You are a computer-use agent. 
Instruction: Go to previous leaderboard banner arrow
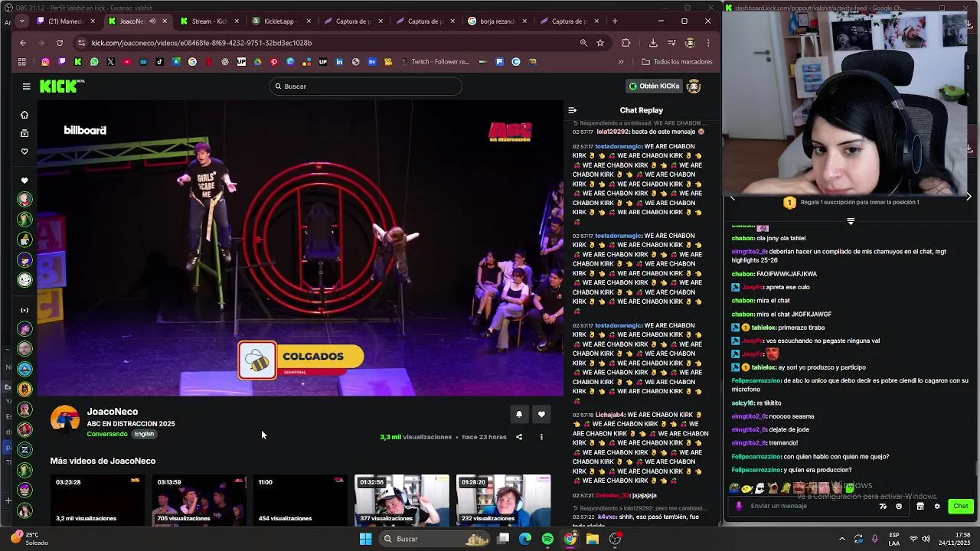point(732,197)
